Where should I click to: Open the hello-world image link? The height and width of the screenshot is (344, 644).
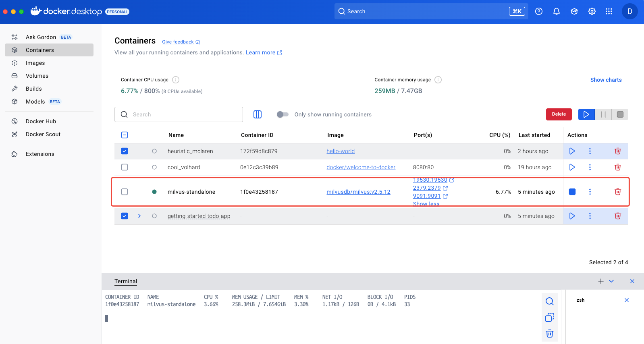(x=341, y=151)
